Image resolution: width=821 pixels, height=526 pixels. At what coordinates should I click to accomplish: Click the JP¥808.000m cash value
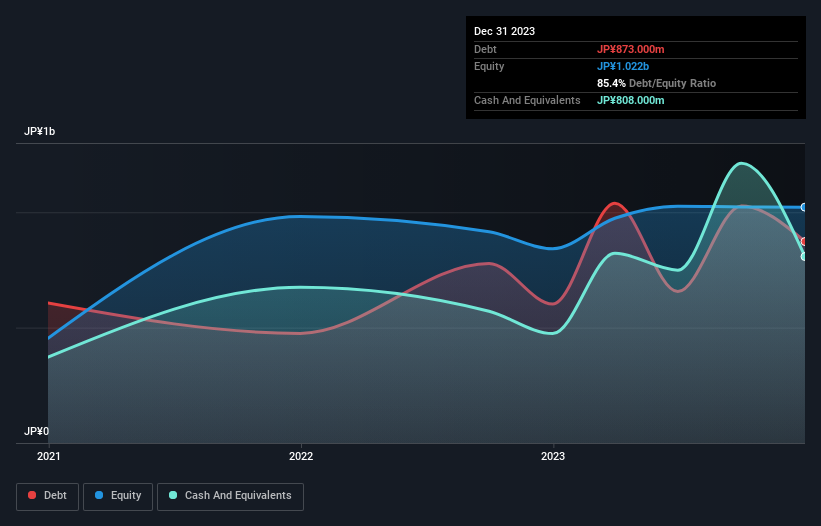630,100
